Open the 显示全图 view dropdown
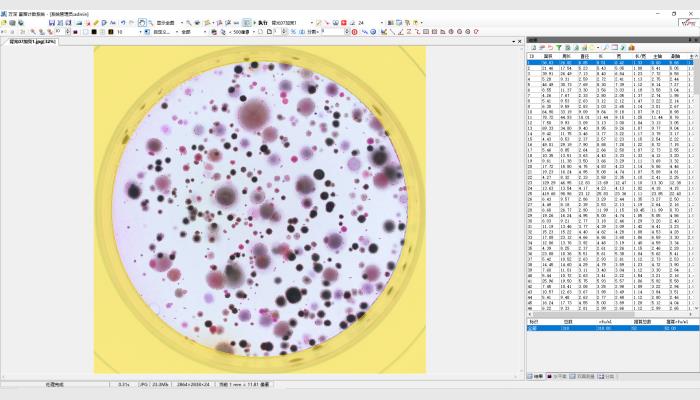This screenshot has height=400, width=700. (179, 21)
